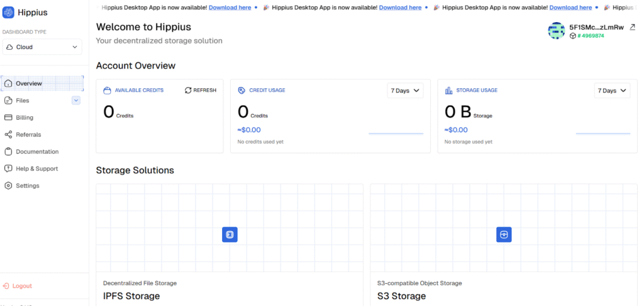Open the external link arrow beside wallet address
The width and height of the screenshot is (644, 306).
pos(632,27)
